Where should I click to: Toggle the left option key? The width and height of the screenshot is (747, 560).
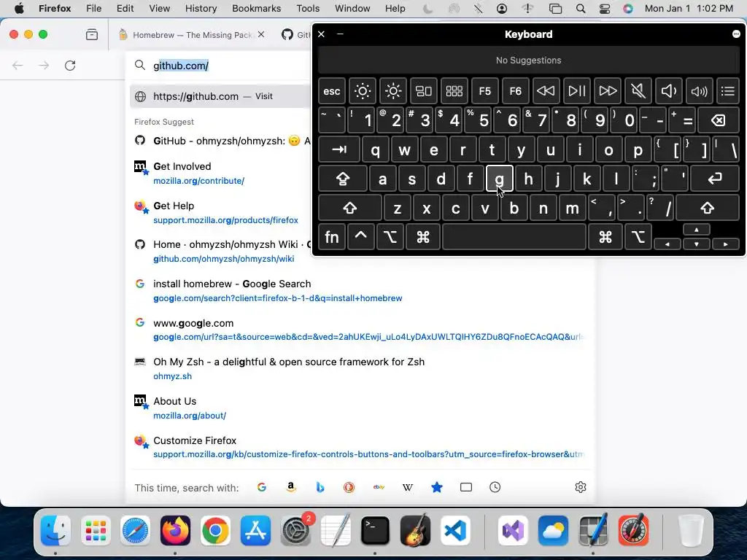tap(390, 237)
